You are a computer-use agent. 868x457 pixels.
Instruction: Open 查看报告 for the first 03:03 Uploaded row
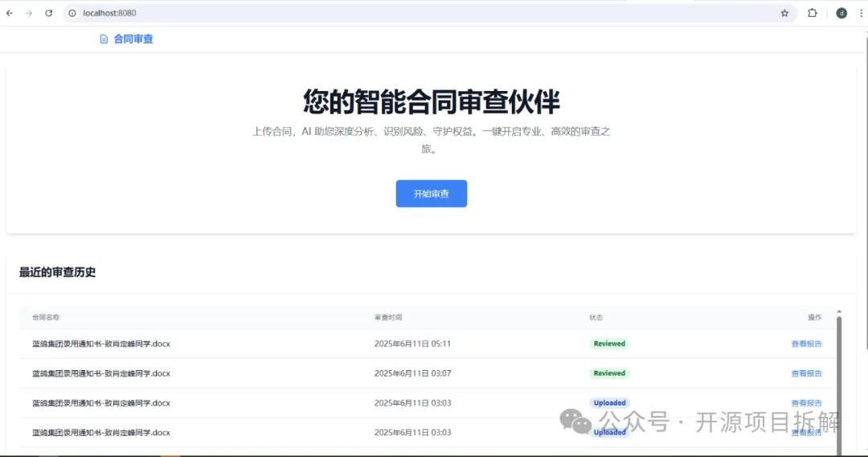(807, 403)
